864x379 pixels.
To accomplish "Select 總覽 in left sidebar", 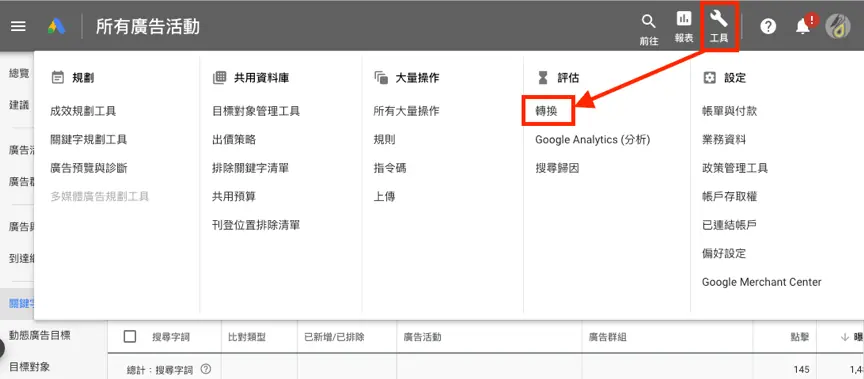I will tap(19, 73).
